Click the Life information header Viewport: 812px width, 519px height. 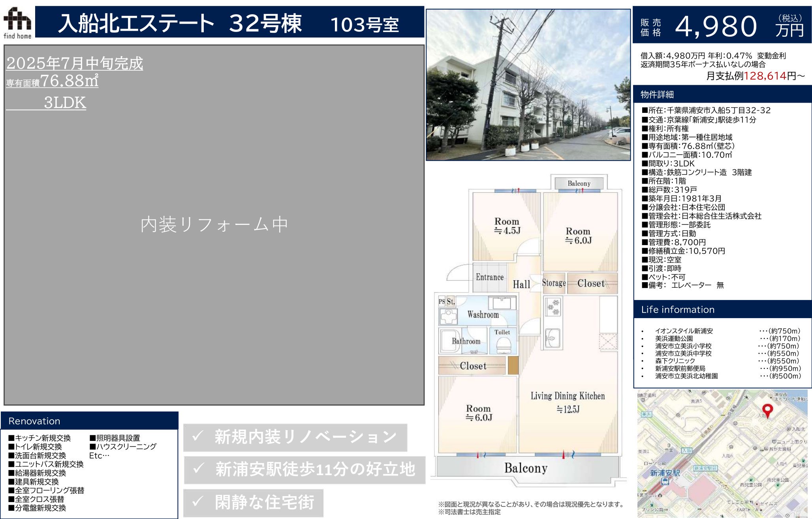[x=722, y=309]
